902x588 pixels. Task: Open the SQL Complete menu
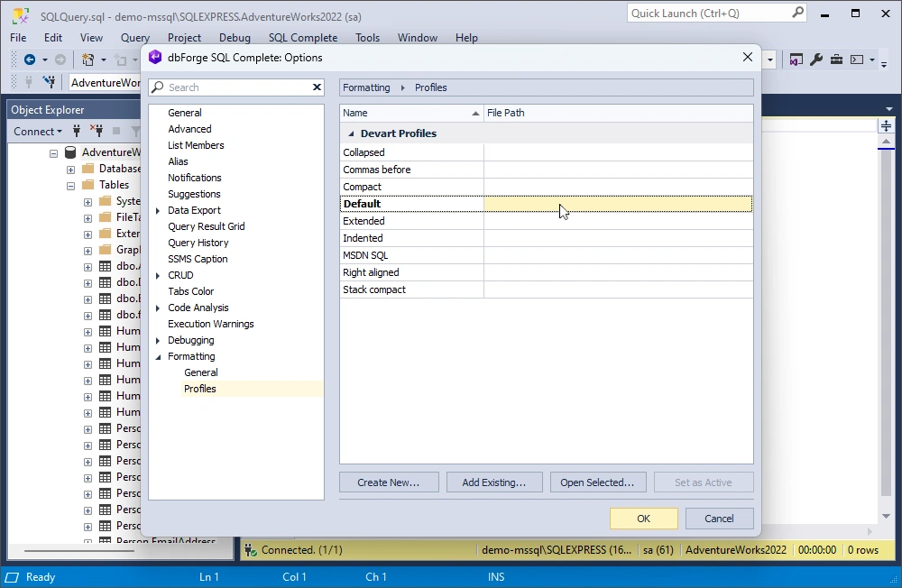(x=302, y=38)
